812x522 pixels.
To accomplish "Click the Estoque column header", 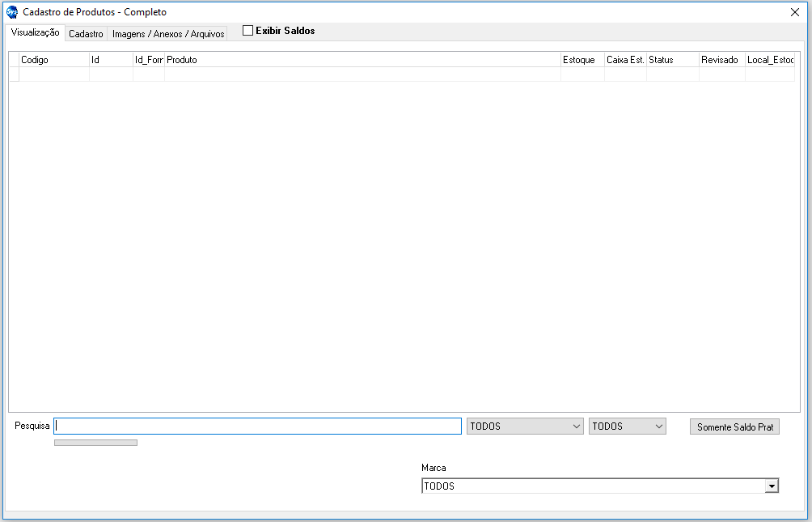I will click(582, 60).
